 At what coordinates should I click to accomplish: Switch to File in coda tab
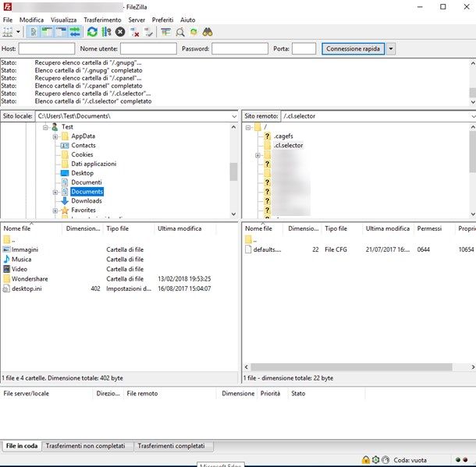pyautogui.click(x=22, y=446)
